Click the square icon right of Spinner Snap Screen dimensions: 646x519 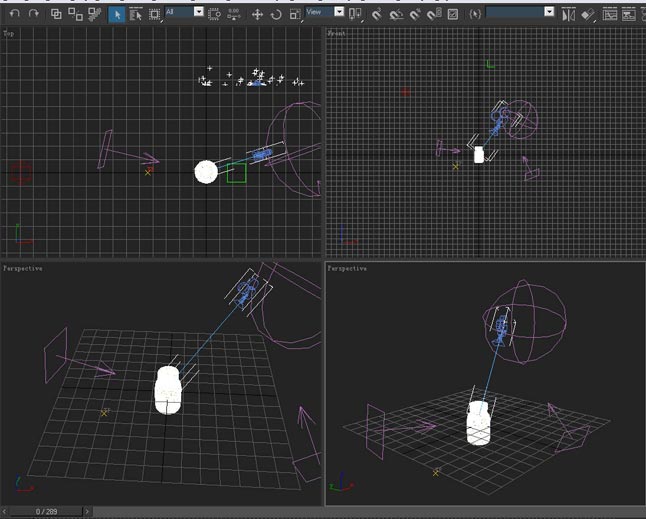click(x=453, y=15)
